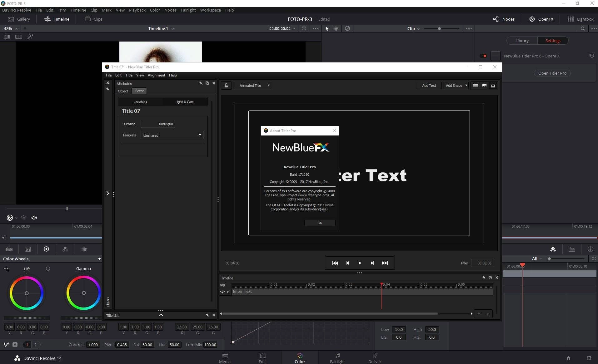This screenshot has height=364, width=598.
Task: Click the unlock padlock icon in Titler
Action: pos(226,86)
